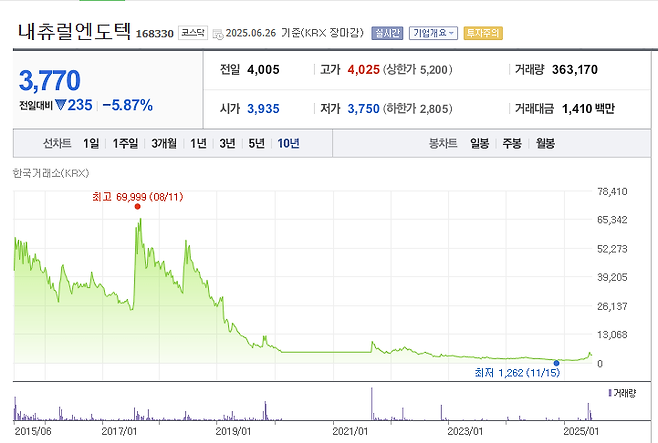Click the red 최고 69,999 peak marker dot
Viewport: 658px width, 443px height.
pos(137,206)
